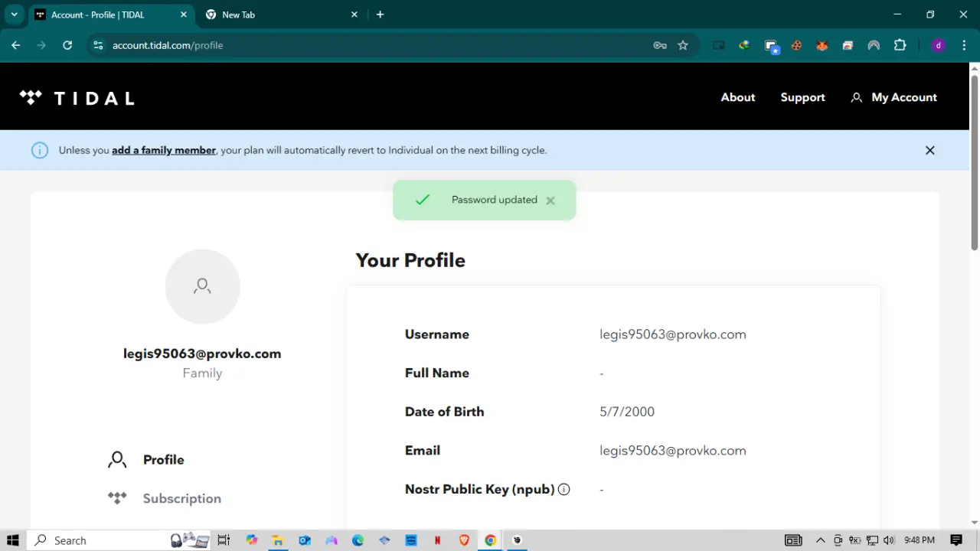This screenshot has width=980, height=551.
Task: Click the address bar URL
Action: [x=168, y=45]
